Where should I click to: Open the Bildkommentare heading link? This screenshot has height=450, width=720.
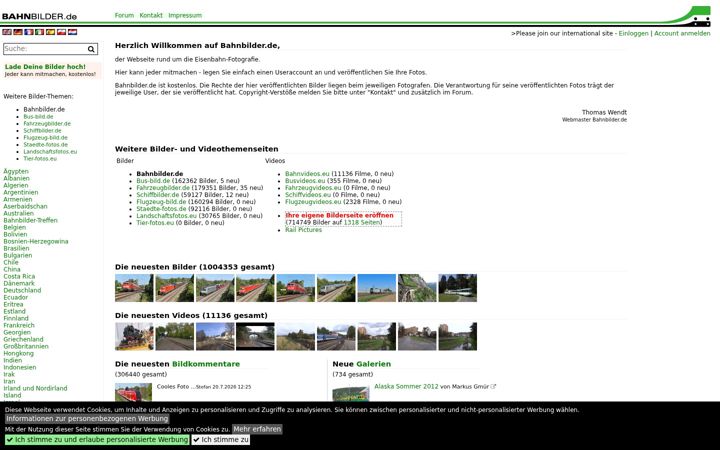coord(206,364)
